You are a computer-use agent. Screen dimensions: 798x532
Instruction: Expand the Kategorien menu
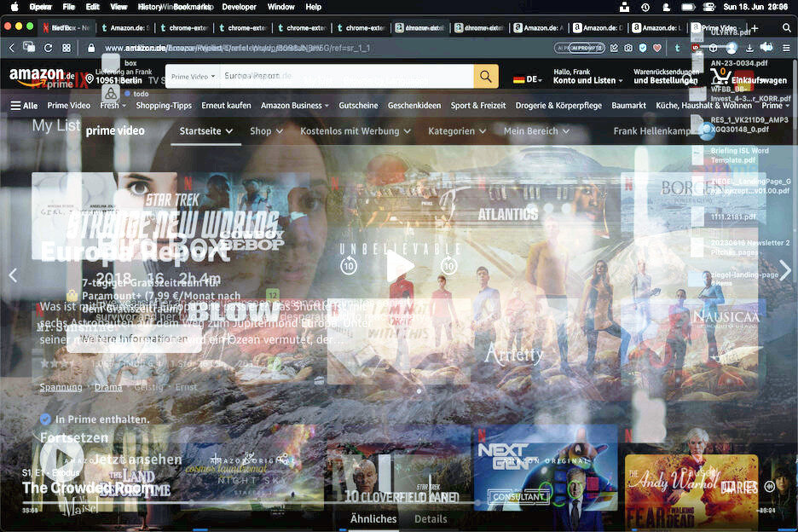tap(457, 131)
